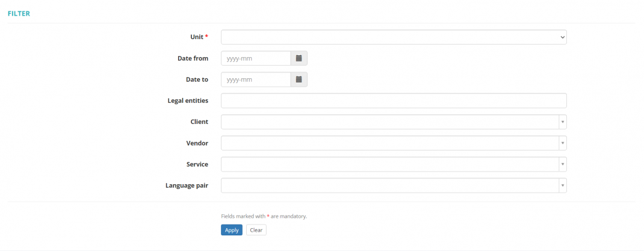Click the Date from text field
The image size is (644, 251).
click(x=256, y=58)
